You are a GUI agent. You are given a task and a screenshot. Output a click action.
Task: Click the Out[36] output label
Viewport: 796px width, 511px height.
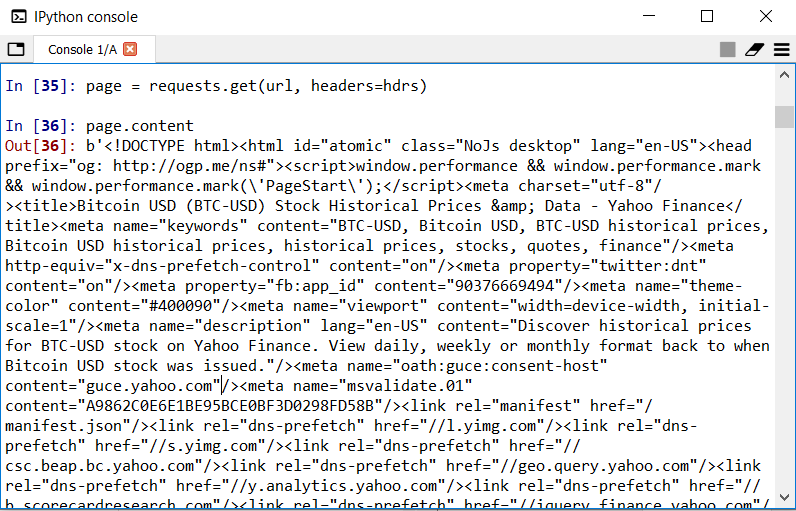(x=41, y=146)
